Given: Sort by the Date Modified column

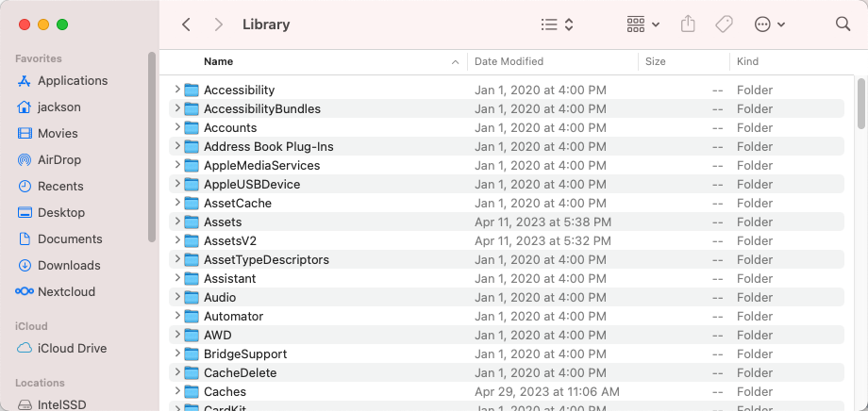Looking at the screenshot, I should [x=509, y=62].
